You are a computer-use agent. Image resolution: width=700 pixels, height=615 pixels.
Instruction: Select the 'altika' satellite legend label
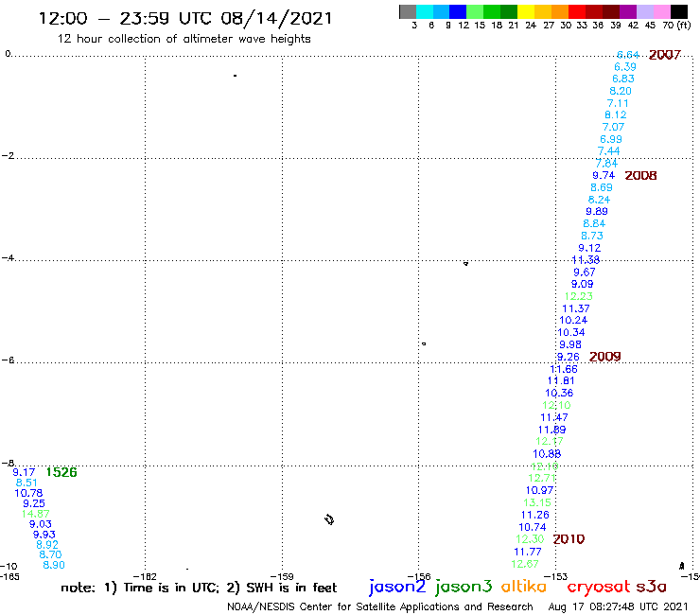[524, 587]
